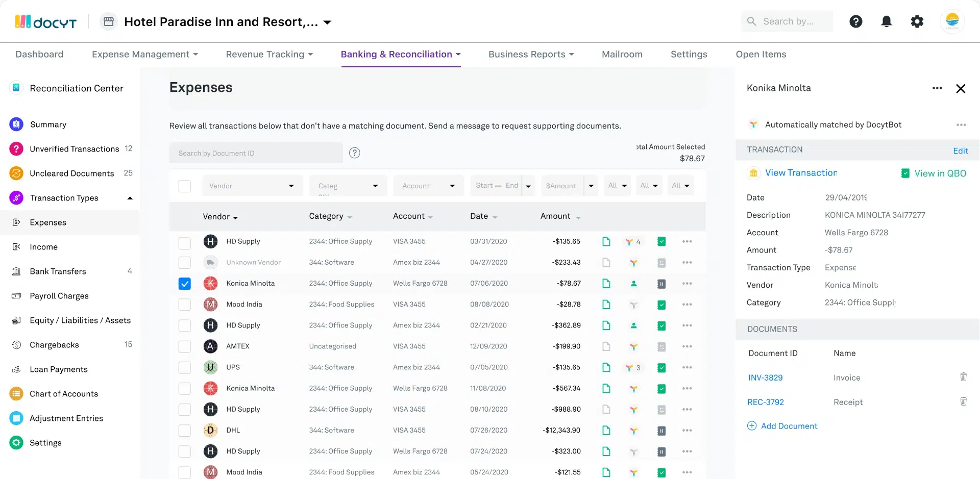Click the Search by Document ID field
The height and width of the screenshot is (479, 980).
[256, 153]
